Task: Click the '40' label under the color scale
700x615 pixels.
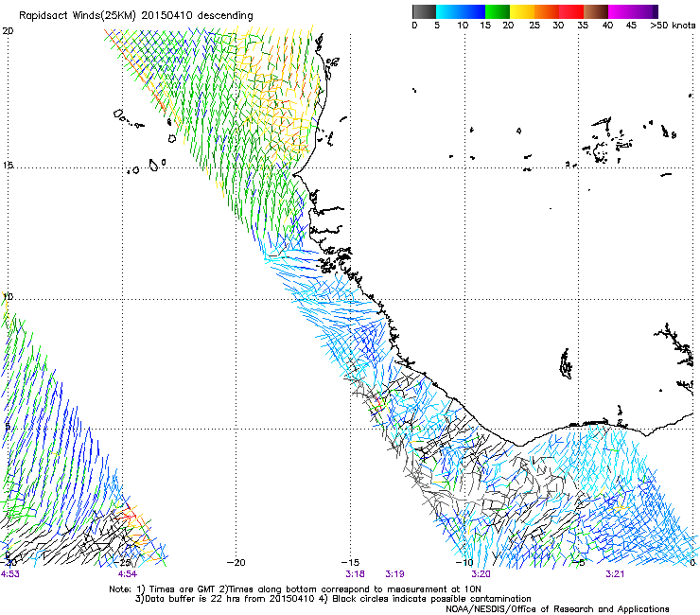Action: (607, 26)
